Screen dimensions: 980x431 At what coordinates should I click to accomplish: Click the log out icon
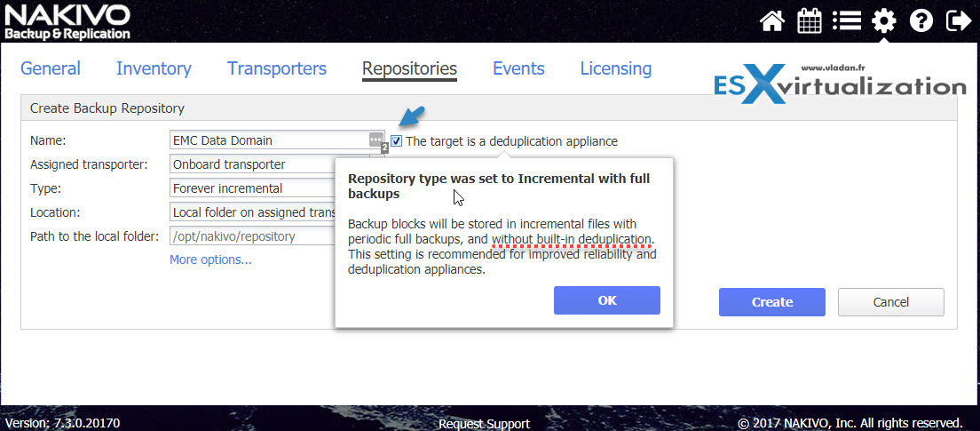pyautogui.click(x=959, y=21)
